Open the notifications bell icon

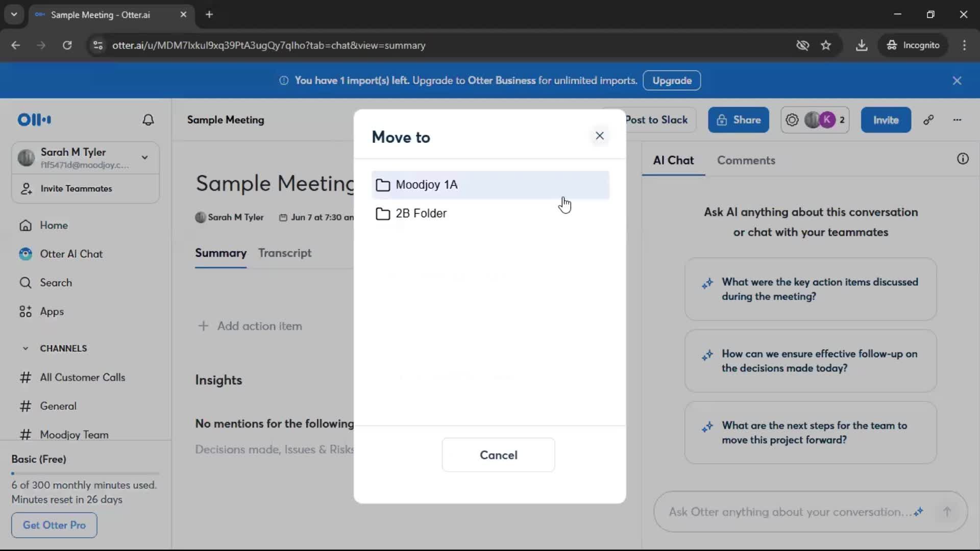pos(148,120)
